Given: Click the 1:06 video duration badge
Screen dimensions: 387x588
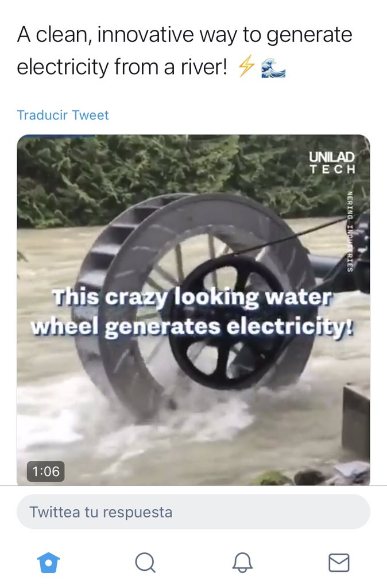Looking at the screenshot, I should tap(45, 471).
